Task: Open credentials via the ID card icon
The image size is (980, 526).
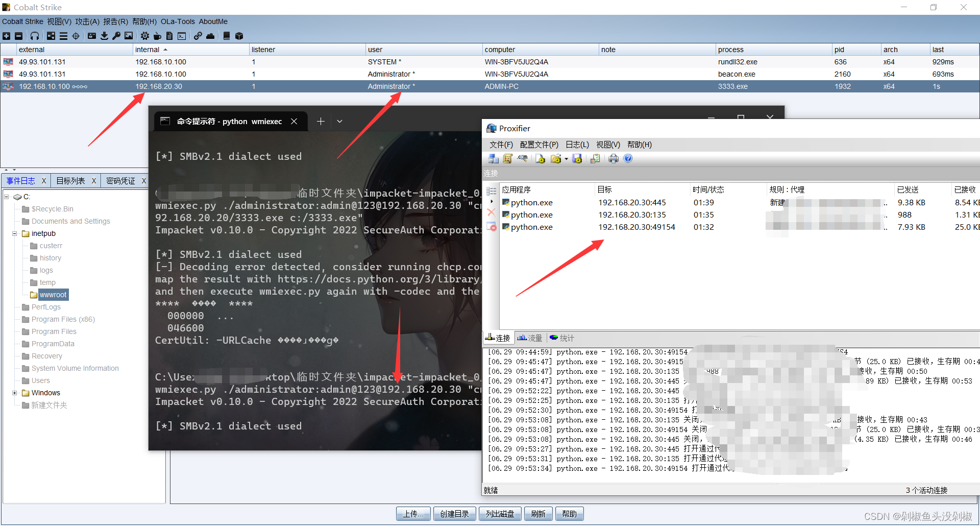Action: (92, 36)
